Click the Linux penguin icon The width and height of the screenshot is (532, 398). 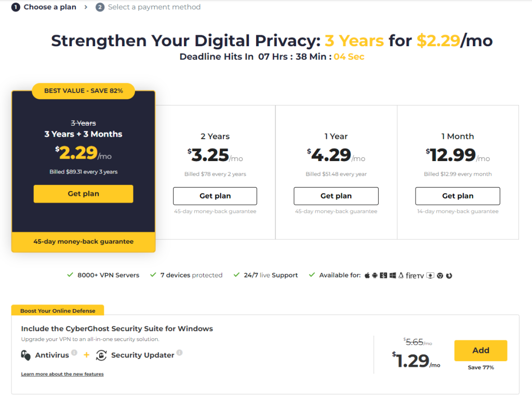(x=401, y=275)
